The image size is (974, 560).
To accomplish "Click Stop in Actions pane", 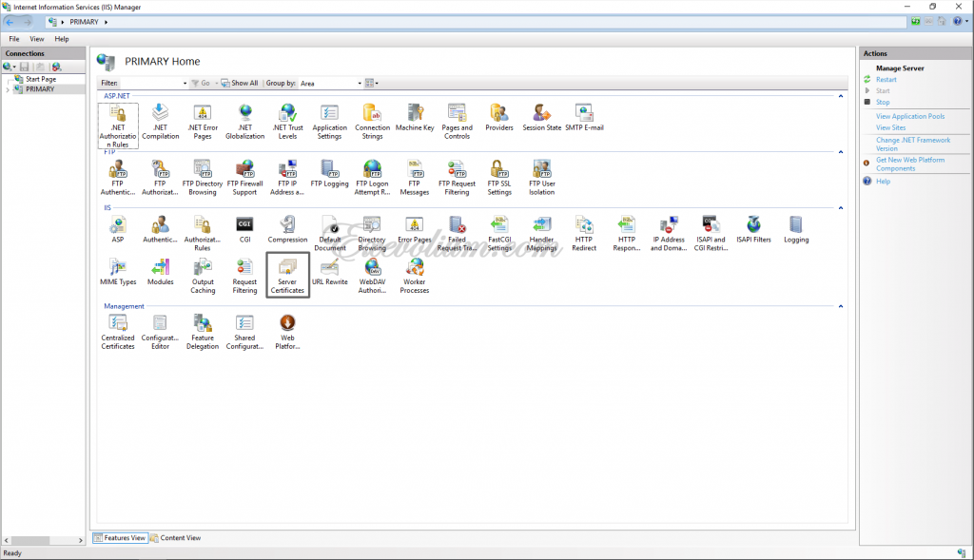I will [883, 102].
